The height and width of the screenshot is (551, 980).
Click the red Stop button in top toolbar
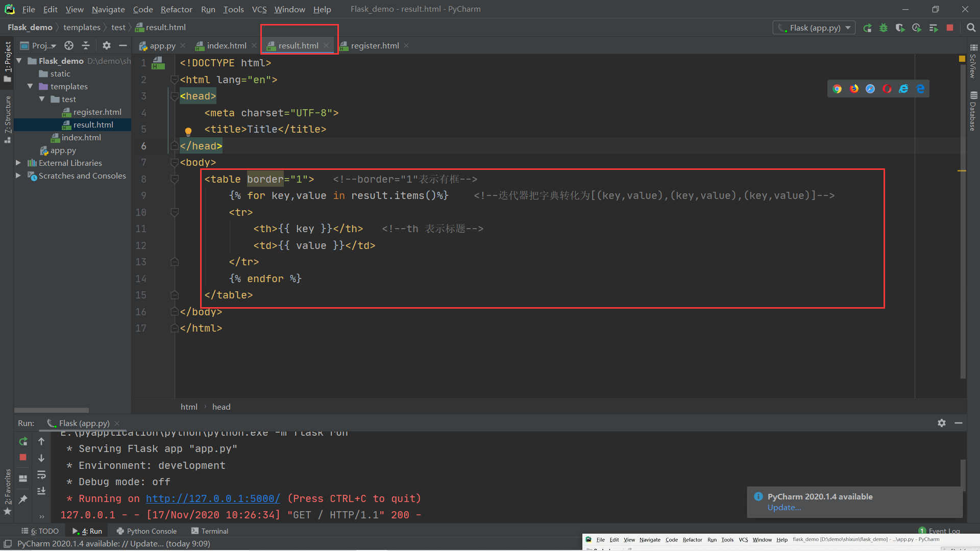(950, 28)
